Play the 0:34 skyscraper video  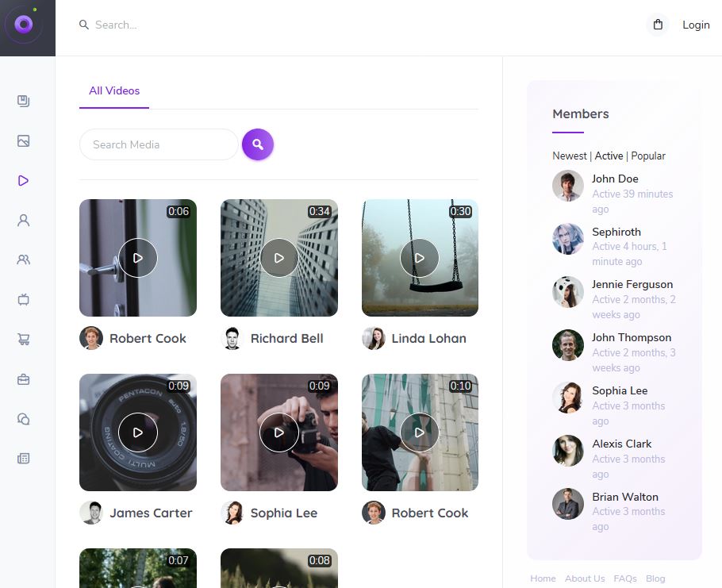click(279, 258)
